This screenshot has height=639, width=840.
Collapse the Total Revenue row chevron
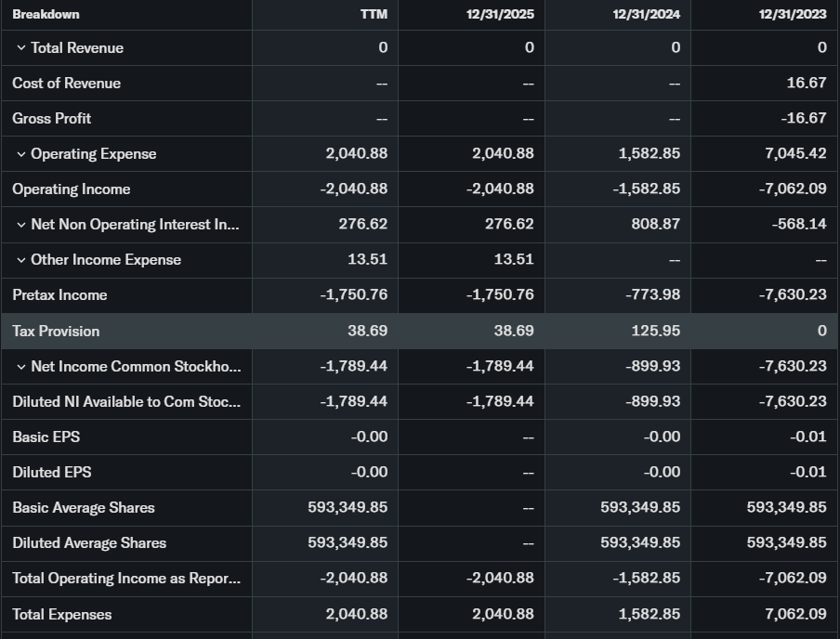pyautogui.click(x=20, y=48)
